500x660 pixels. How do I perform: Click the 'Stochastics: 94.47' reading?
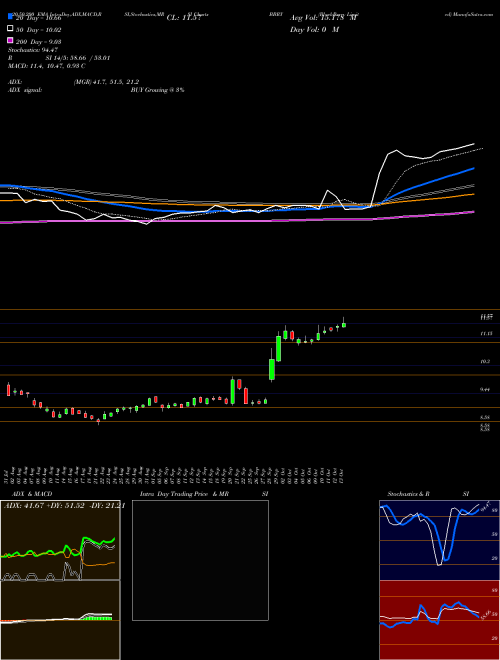click(x=35, y=50)
